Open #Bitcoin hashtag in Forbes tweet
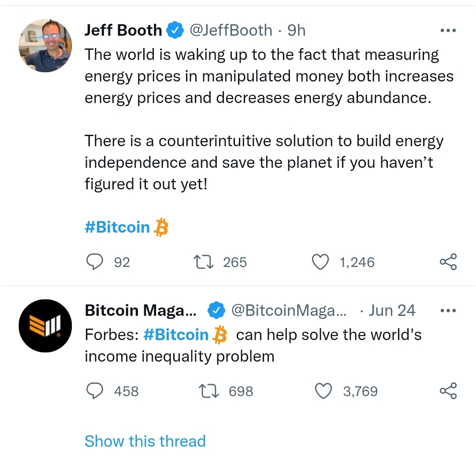The image size is (476, 459). [176, 335]
